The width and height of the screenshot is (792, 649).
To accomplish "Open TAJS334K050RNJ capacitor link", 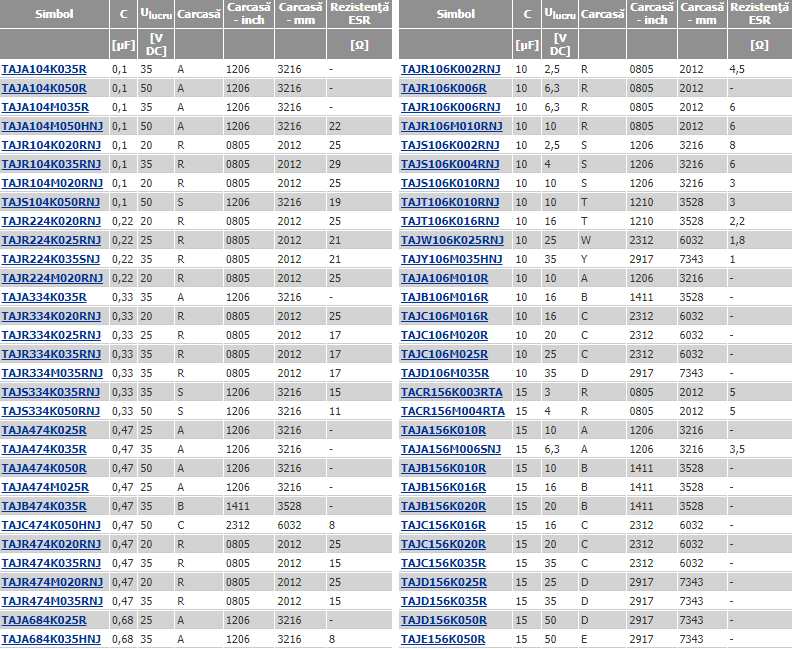I will point(51,412).
